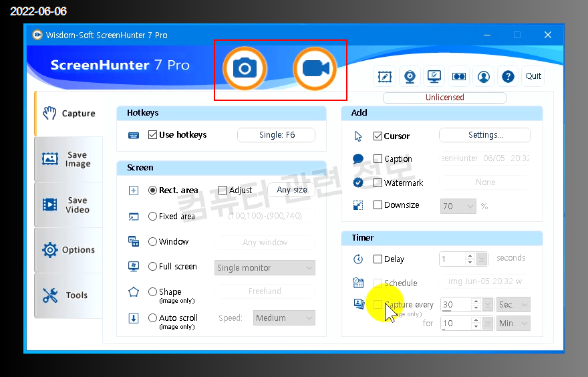Click the Fixed area icon

tap(134, 217)
